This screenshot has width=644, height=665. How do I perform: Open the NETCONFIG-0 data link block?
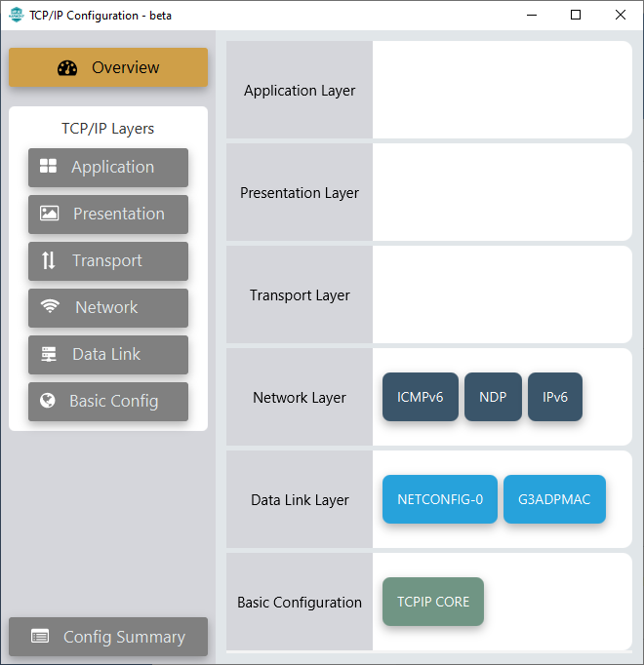click(x=440, y=499)
